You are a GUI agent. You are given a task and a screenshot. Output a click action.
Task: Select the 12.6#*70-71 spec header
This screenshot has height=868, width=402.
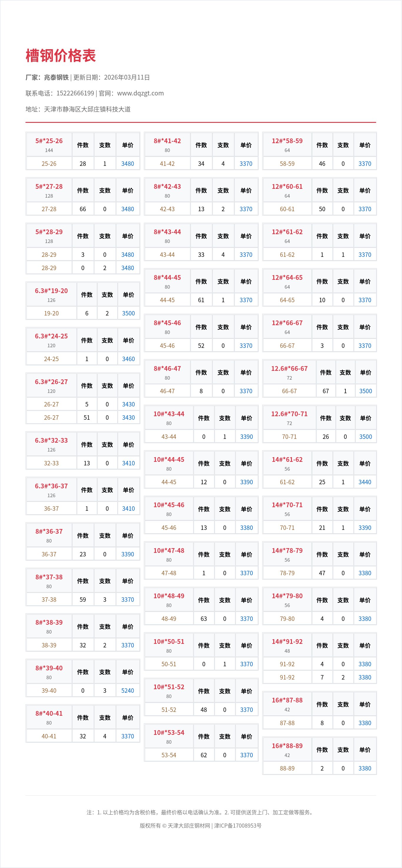pyautogui.click(x=289, y=414)
